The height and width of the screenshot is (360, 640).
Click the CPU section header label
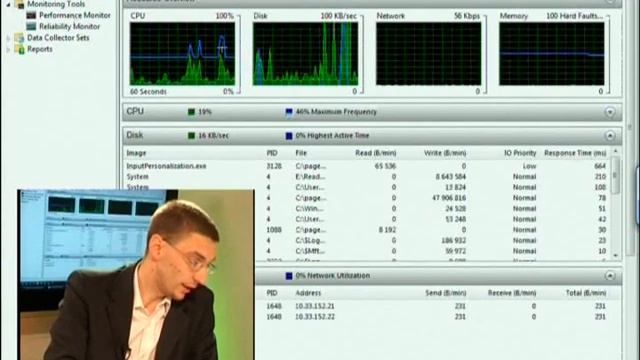135,111
